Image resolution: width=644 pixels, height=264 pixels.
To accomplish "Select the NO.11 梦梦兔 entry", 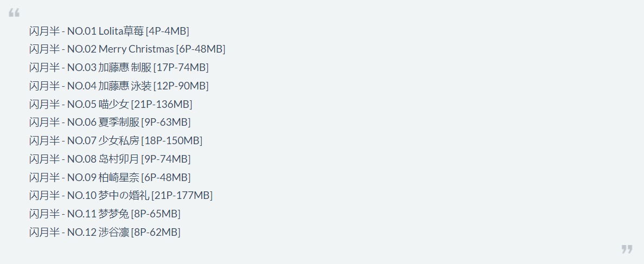I will coord(105,214).
